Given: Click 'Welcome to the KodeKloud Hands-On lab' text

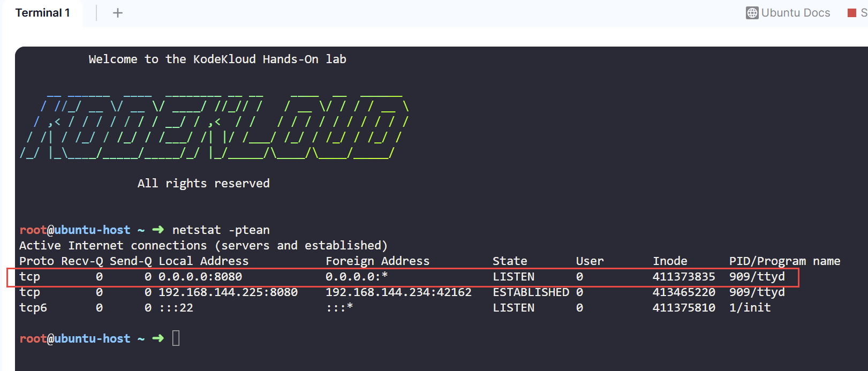Looking at the screenshot, I should (x=217, y=59).
